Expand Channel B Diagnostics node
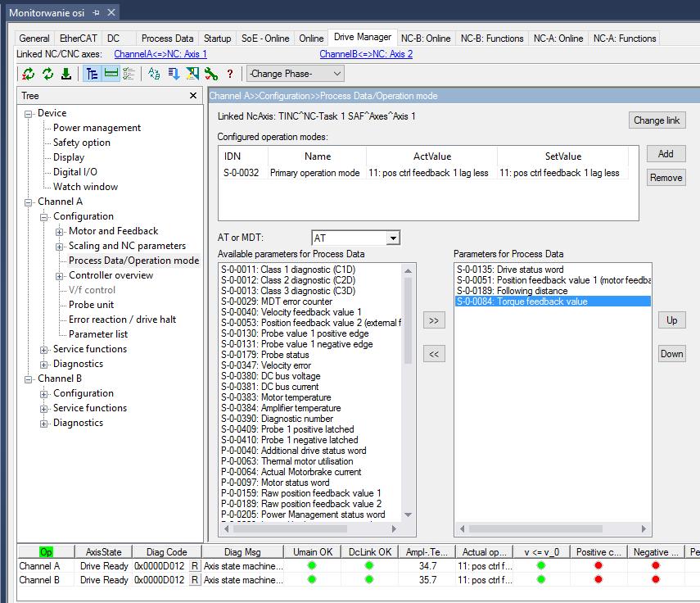Viewport: 700px width, 603px height. 43,424
